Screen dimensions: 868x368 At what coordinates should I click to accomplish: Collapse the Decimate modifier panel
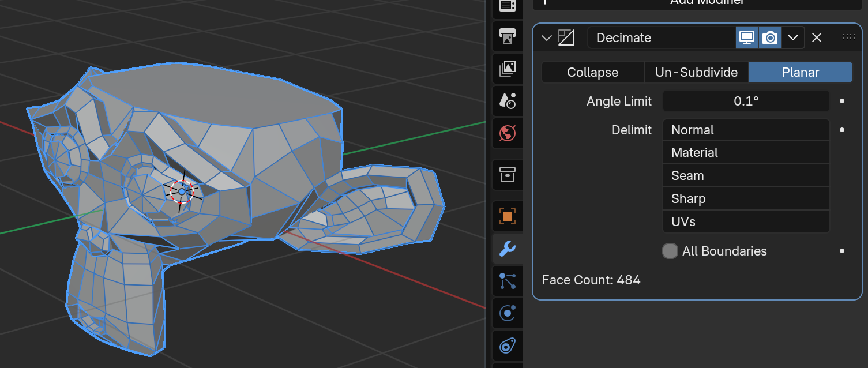[x=547, y=38]
